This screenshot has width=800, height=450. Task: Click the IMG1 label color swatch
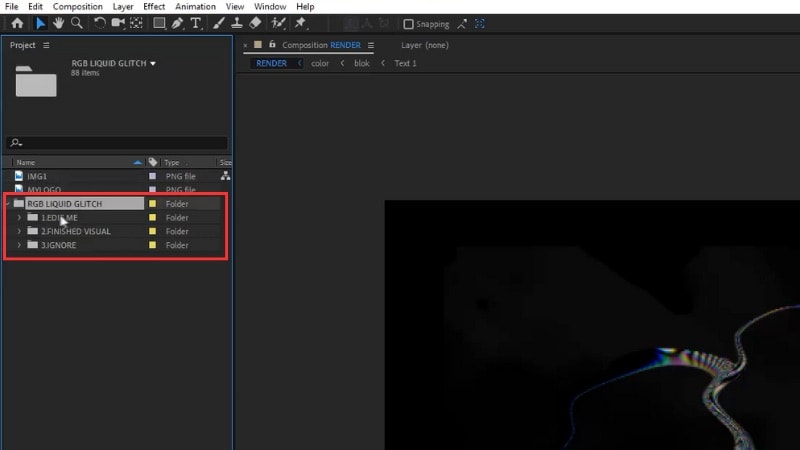pos(153,176)
